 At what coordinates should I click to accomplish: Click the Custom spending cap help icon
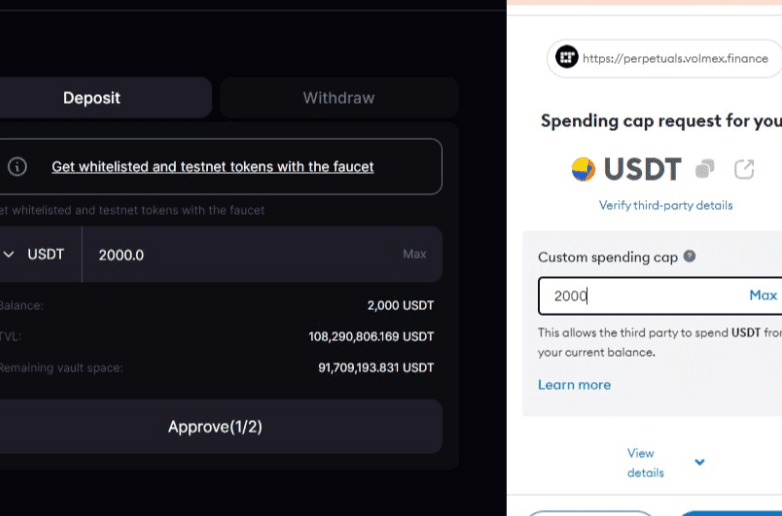coord(689,256)
